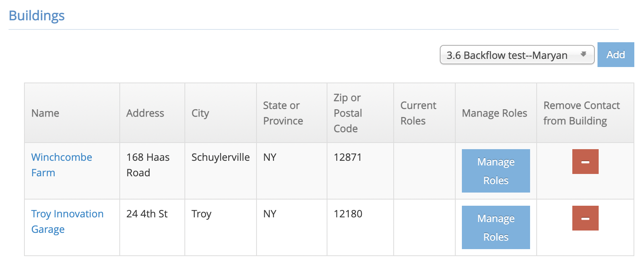Remove contact from Troy Innovation Garage minus icon
Screen dimensions: 644x265
(x=585, y=218)
